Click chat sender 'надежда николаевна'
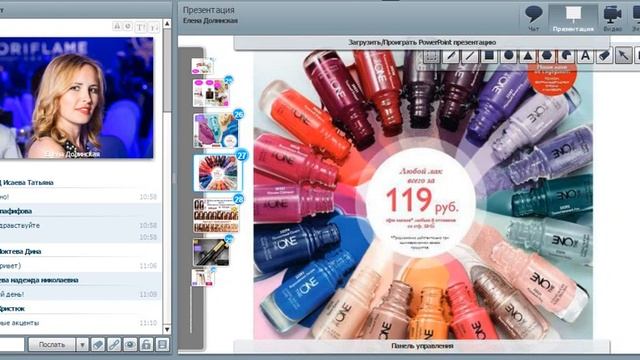This screenshot has width=640, height=360. click(x=45, y=280)
